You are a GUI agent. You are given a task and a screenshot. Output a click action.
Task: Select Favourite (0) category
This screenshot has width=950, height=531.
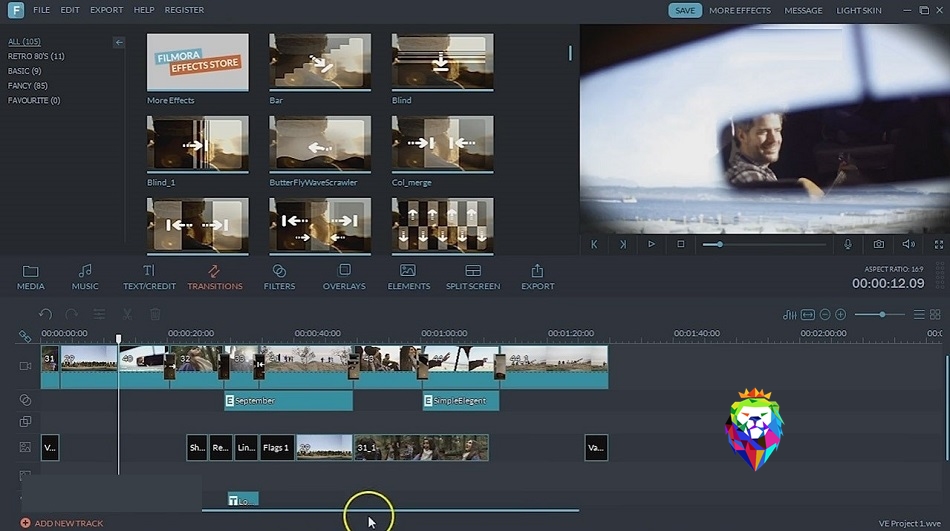[x=34, y=100]
